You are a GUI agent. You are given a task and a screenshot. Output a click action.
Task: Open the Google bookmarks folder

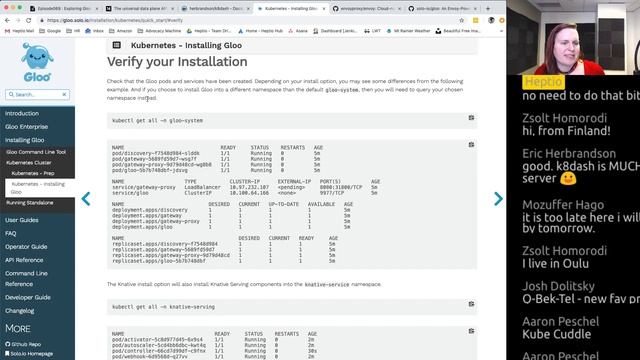[x=50, y=31]
